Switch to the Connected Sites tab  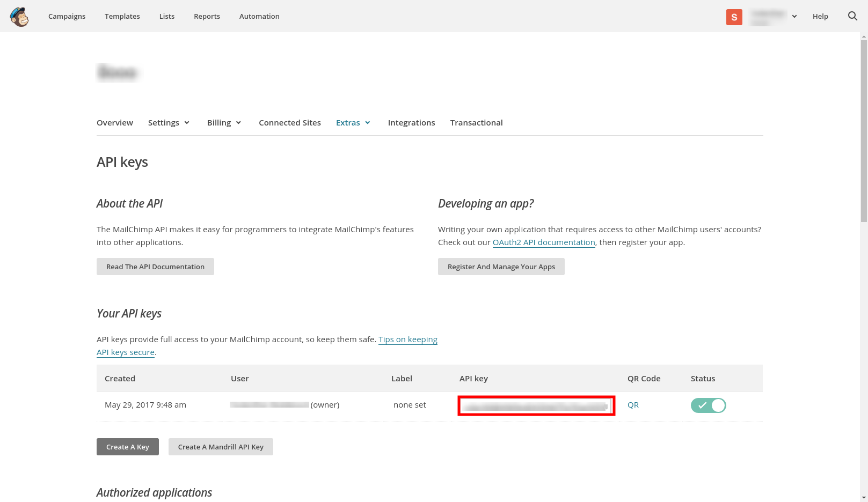click(290, 123)
